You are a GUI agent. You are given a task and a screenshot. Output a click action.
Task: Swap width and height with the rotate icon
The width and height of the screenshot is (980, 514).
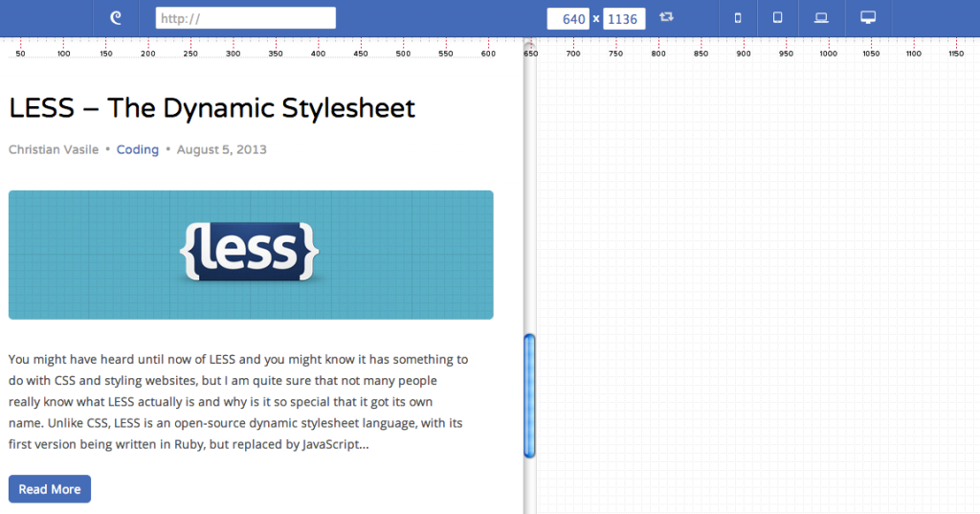tap(666, 17)
